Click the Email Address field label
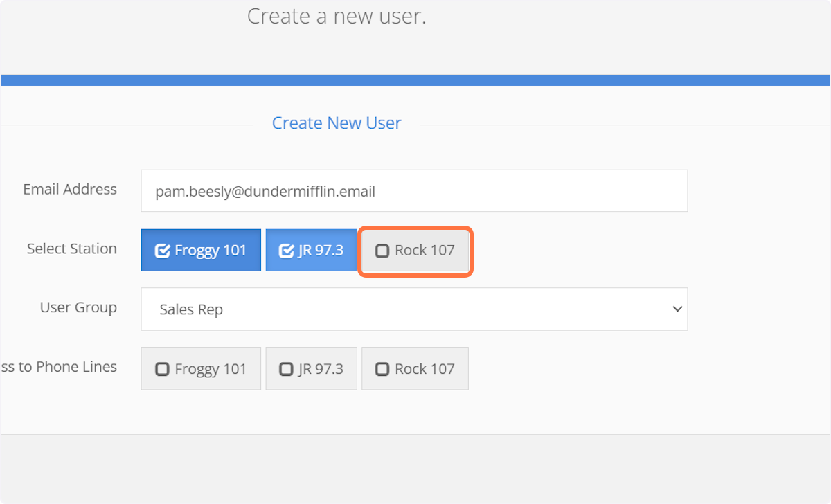This screenshot has height=504, width=831. point(69,190)
